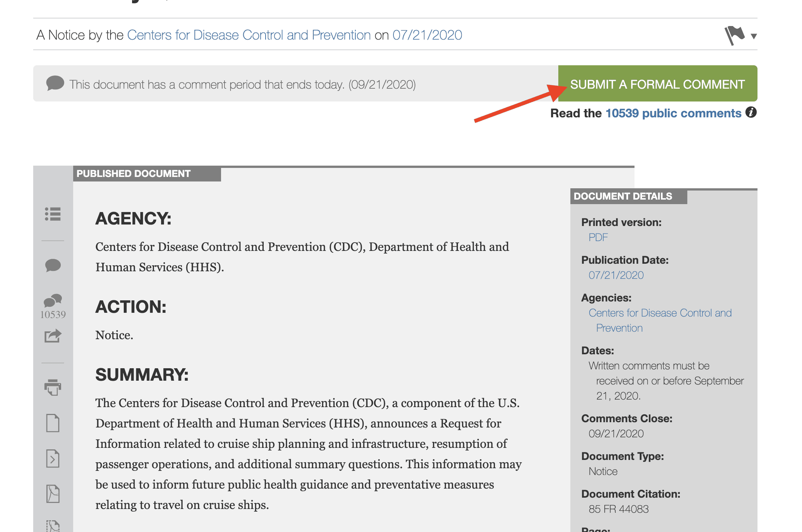Screen dimensions: 802x532
Task: Open the PDF file icon in the sidebar
Action: (x=53, y=494)
